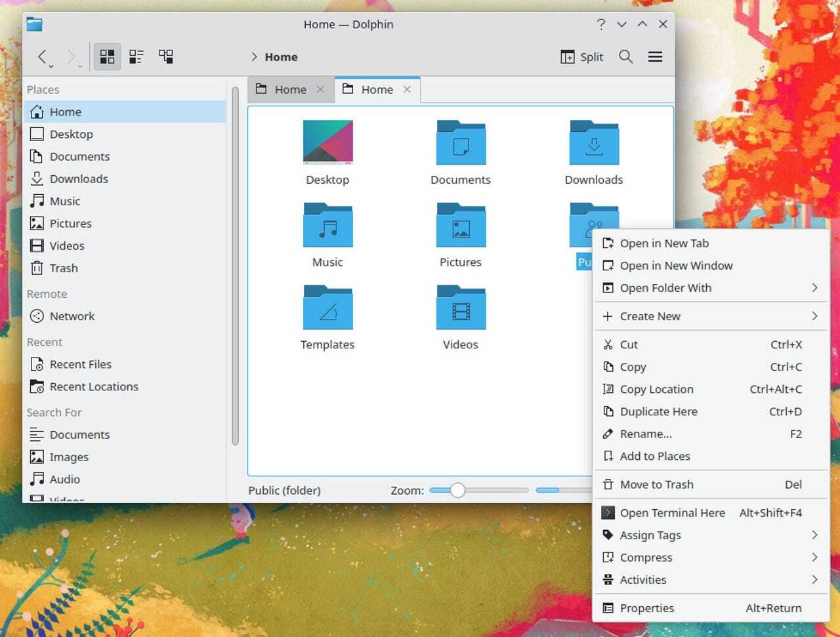The image size is (840, 637).
Task: Open the Templates folder
Action: click(x=327, y=308)
